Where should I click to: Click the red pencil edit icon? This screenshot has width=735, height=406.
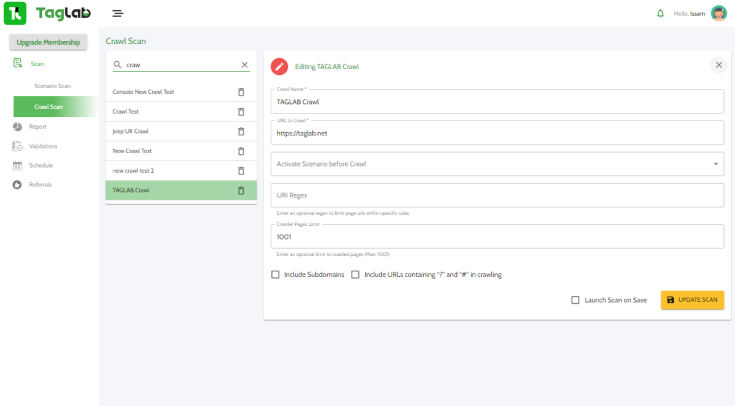[279, 67]
